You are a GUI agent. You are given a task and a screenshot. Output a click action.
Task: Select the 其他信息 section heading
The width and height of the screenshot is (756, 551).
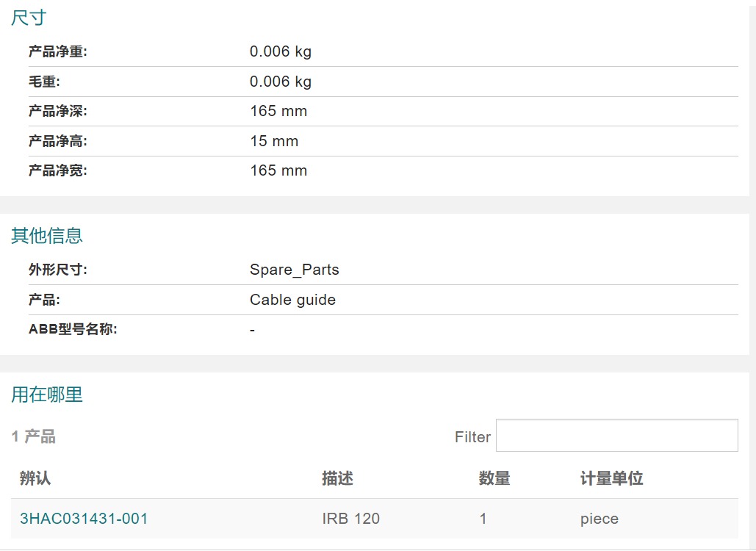click(47, 236)
